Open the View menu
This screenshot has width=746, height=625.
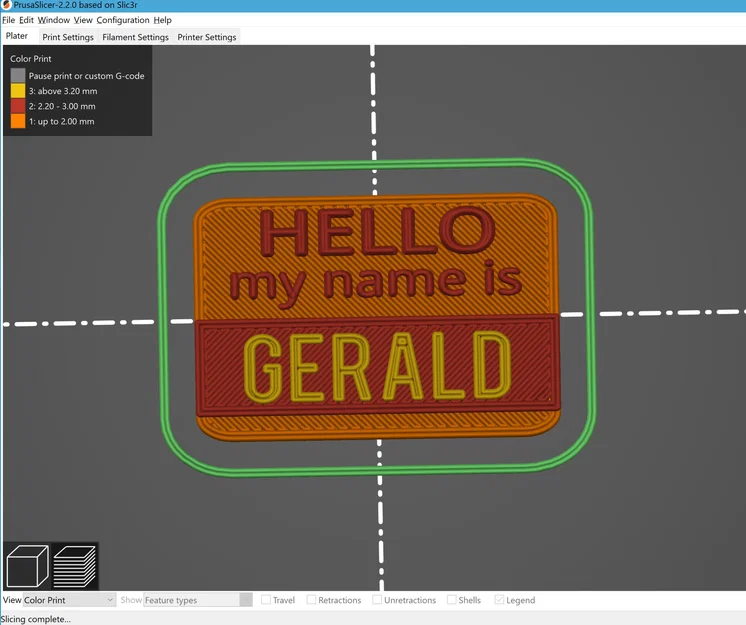click(83, 20)
